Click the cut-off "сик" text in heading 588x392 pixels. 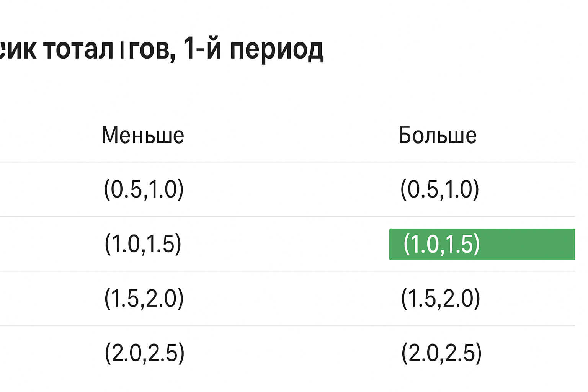pos(18,50)
